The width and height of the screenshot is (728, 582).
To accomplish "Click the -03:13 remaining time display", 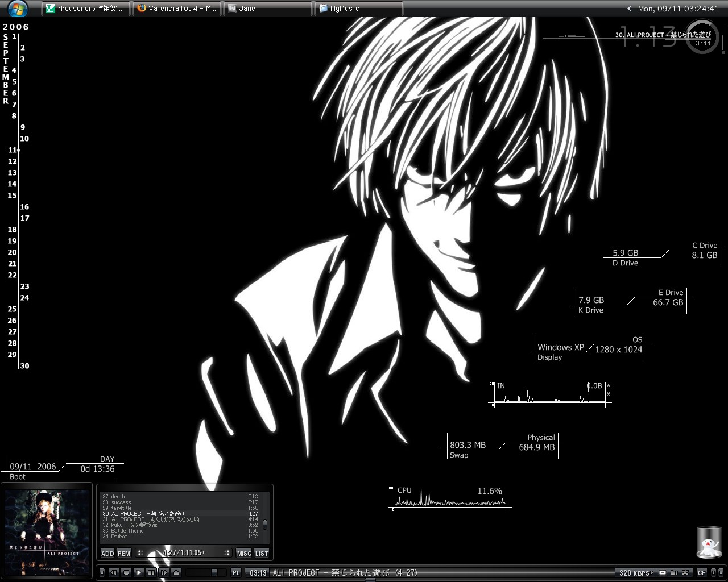I will point(257,573).
